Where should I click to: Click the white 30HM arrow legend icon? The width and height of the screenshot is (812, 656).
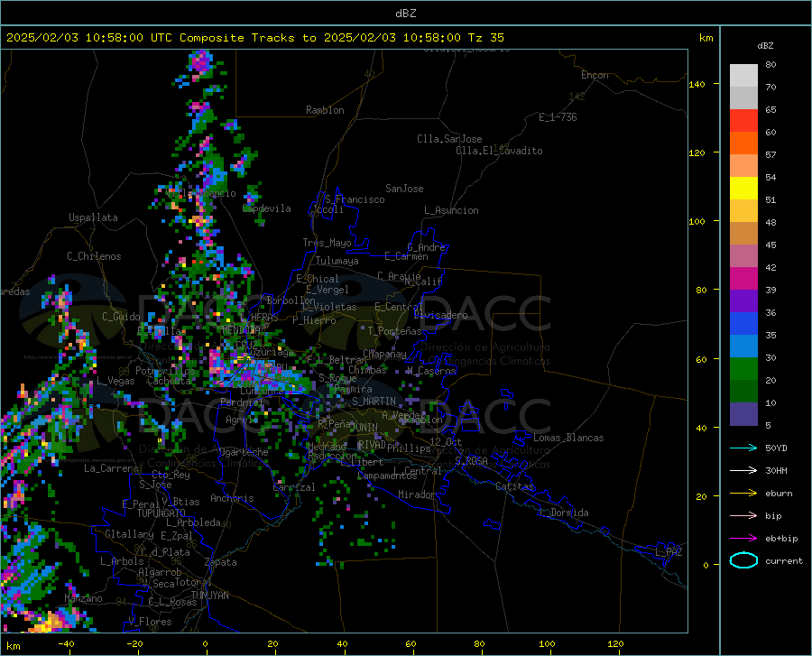(x=743, y=470)
